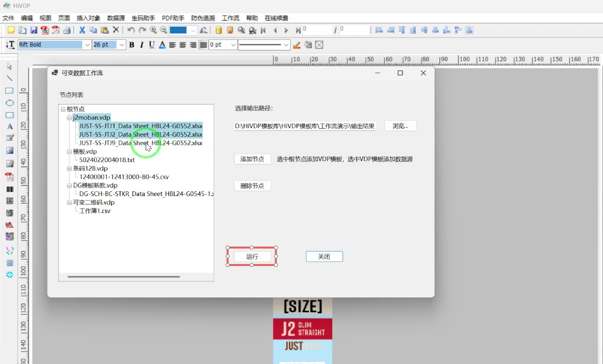The width and height of the screenshot is (603, 364).
Task: Open the 工作流 menu
Action: click(230, 18)
